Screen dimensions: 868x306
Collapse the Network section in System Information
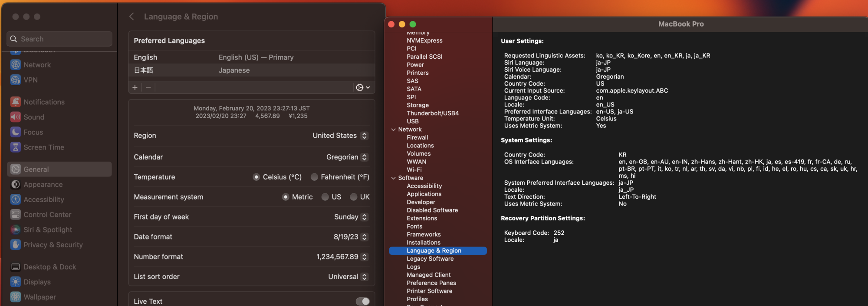click(394, 130)
